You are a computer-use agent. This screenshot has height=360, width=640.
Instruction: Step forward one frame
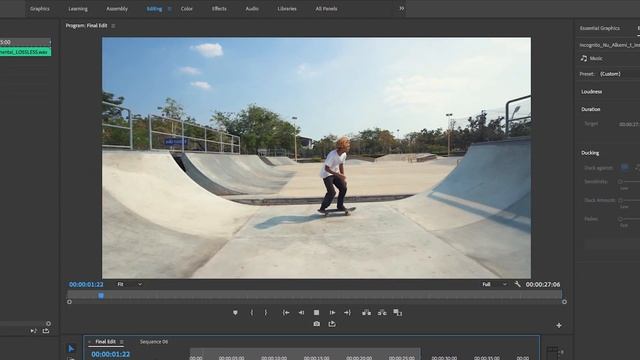[332, 313]
